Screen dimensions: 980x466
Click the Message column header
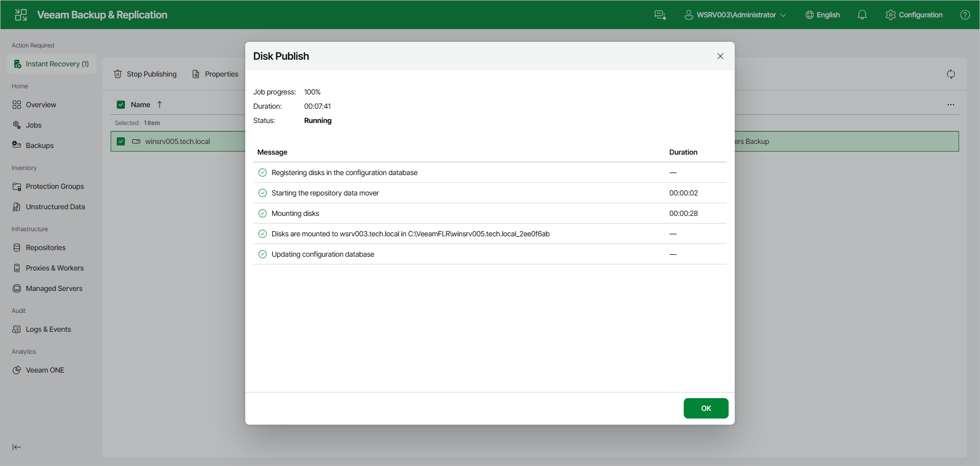coord(272,152)
